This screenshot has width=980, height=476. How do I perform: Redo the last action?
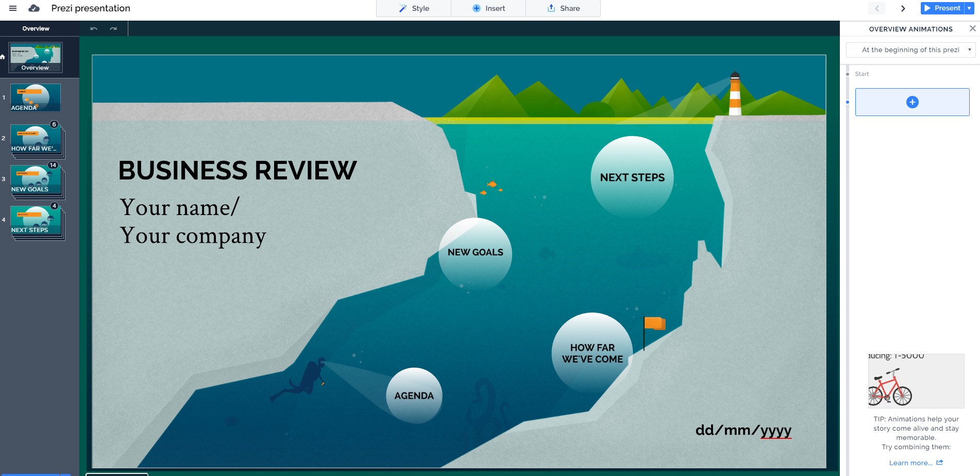coord(112,28)
